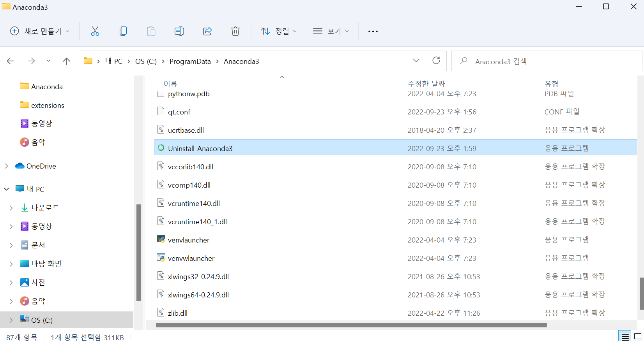Collapse the 내 PC tree node

6,189
